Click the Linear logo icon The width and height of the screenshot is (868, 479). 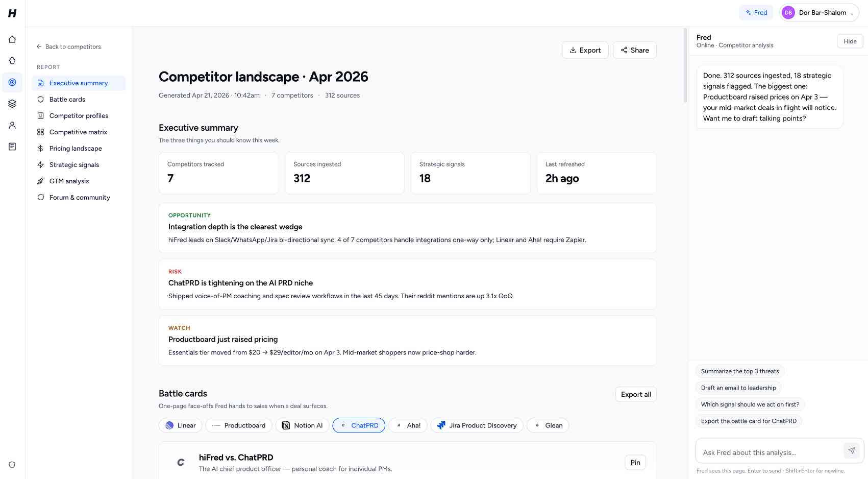click(x=169, y=425)
